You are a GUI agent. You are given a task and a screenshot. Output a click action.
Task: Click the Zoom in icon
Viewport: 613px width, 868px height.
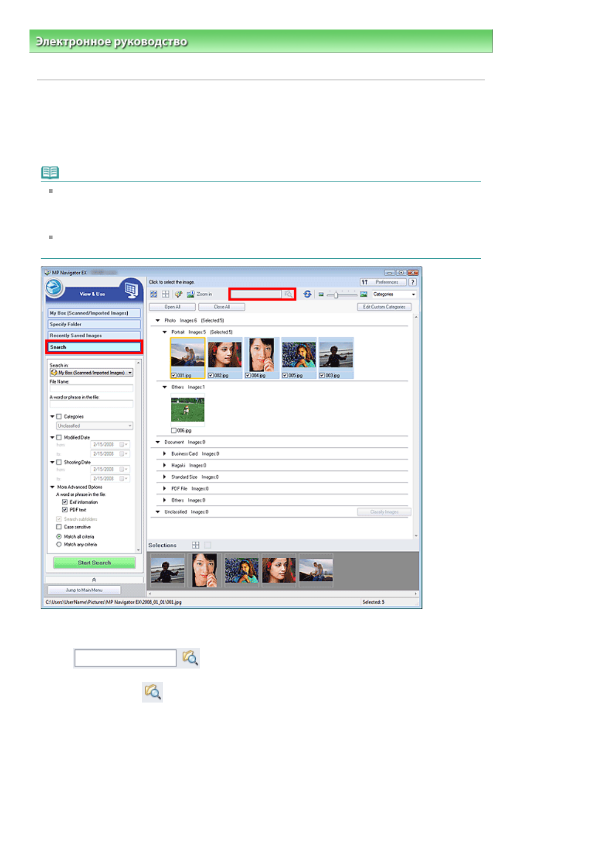pos(191,294)
